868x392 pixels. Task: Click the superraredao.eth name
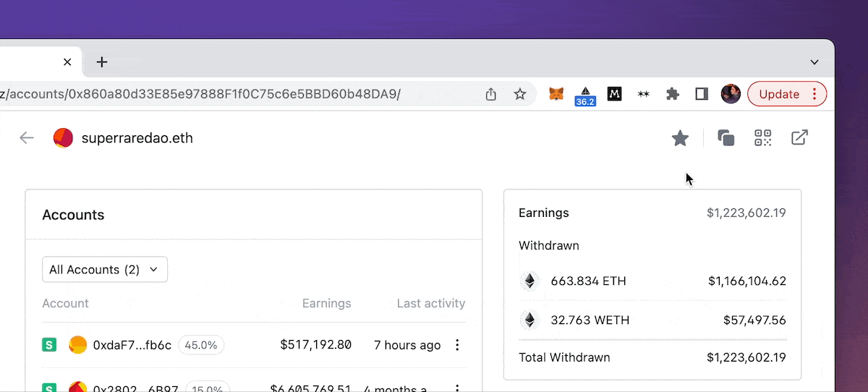[137, 137]
